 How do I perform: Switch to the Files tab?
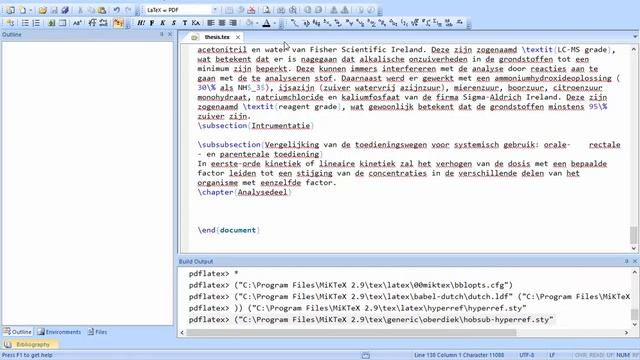pos(98,332)
